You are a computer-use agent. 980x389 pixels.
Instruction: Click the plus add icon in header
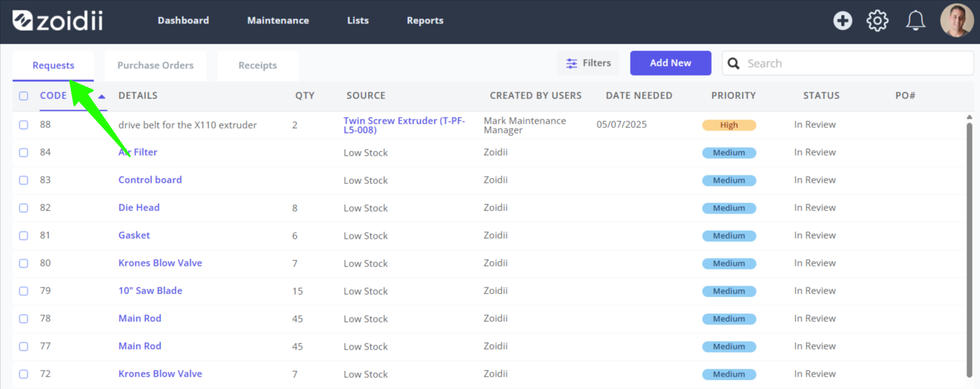(843, 20)
